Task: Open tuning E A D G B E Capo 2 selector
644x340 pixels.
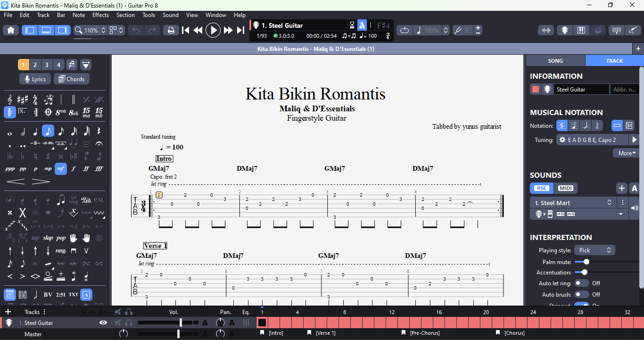Action: pos(592,140)
